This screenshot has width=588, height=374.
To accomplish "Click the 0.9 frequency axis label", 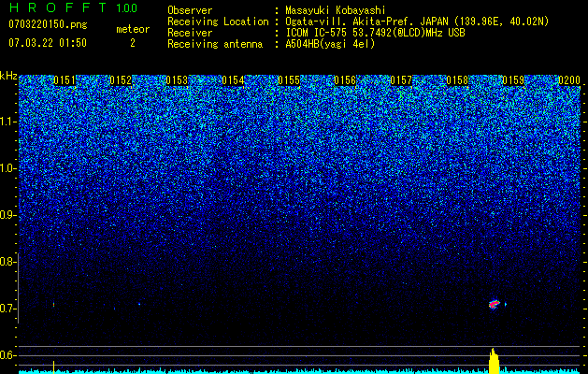I will point(7,215).
